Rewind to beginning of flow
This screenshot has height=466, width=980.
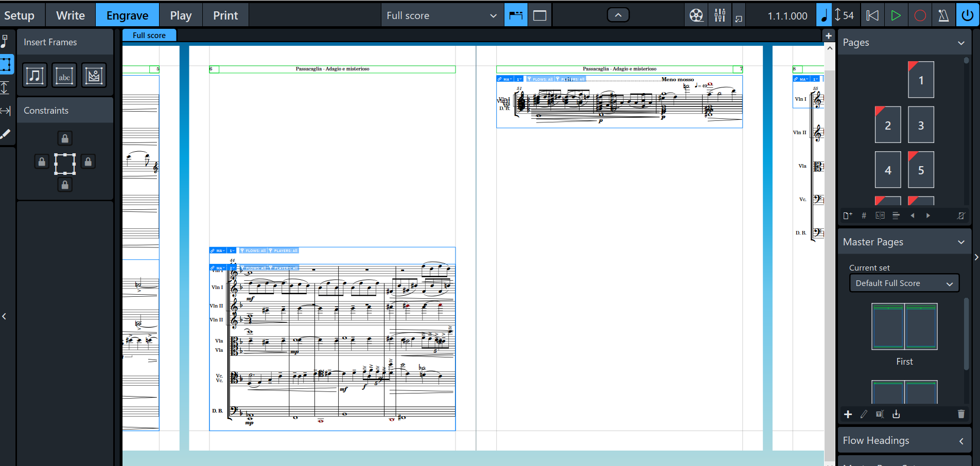pos(872,15)
